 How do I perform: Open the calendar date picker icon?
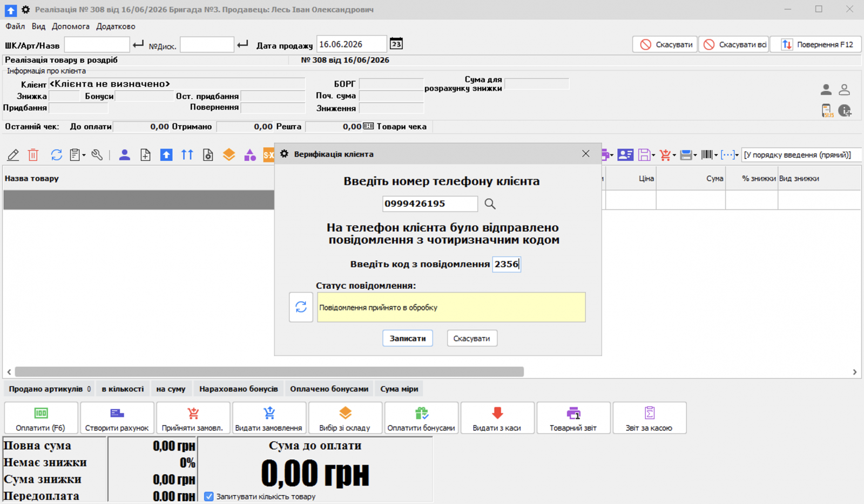coord(396,44)
